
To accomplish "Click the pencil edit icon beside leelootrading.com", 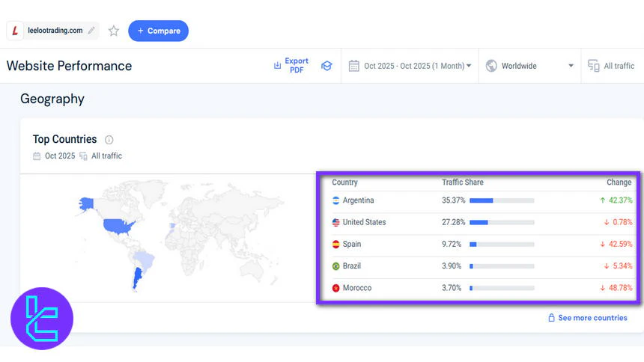I will [91, 31].
